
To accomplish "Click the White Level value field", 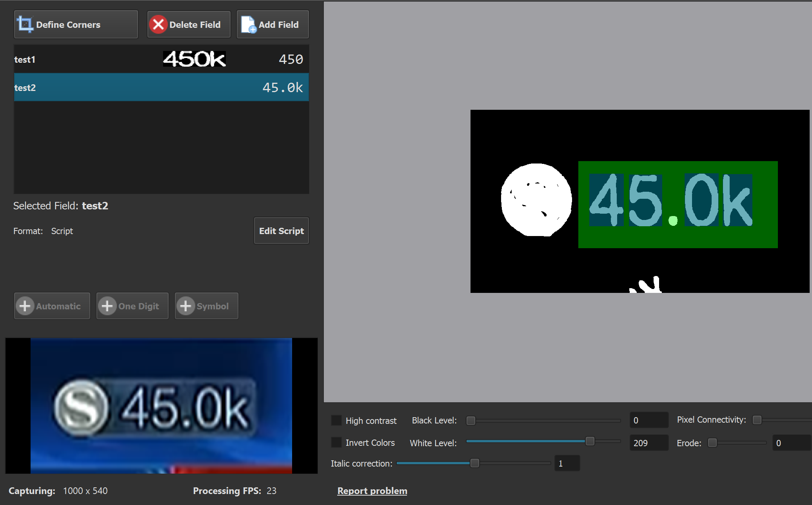I will pyautogui.click(x=649, y=443).
